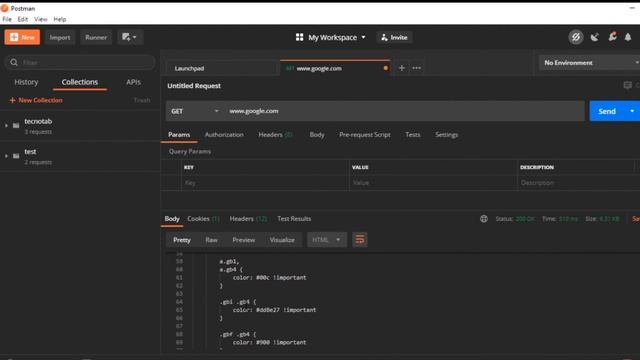Open the bootcamp rocket icon
640x360 pixels.
click(612, 37)
